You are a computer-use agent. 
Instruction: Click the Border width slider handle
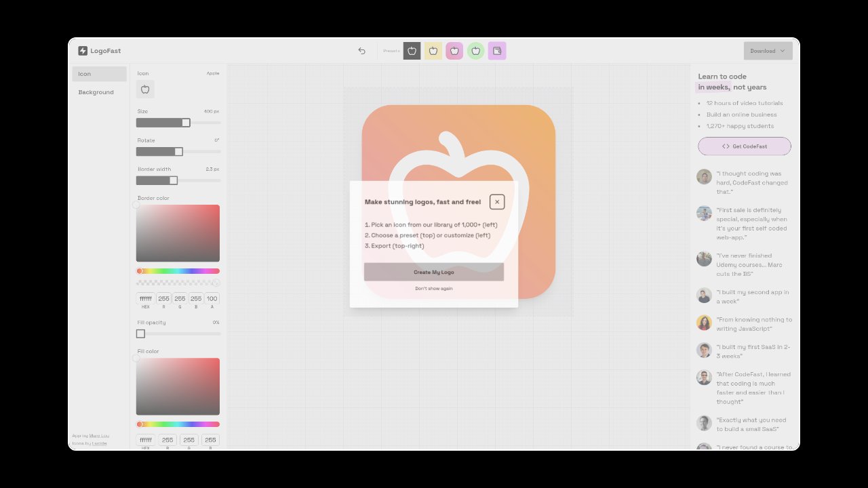click(174, 180)
